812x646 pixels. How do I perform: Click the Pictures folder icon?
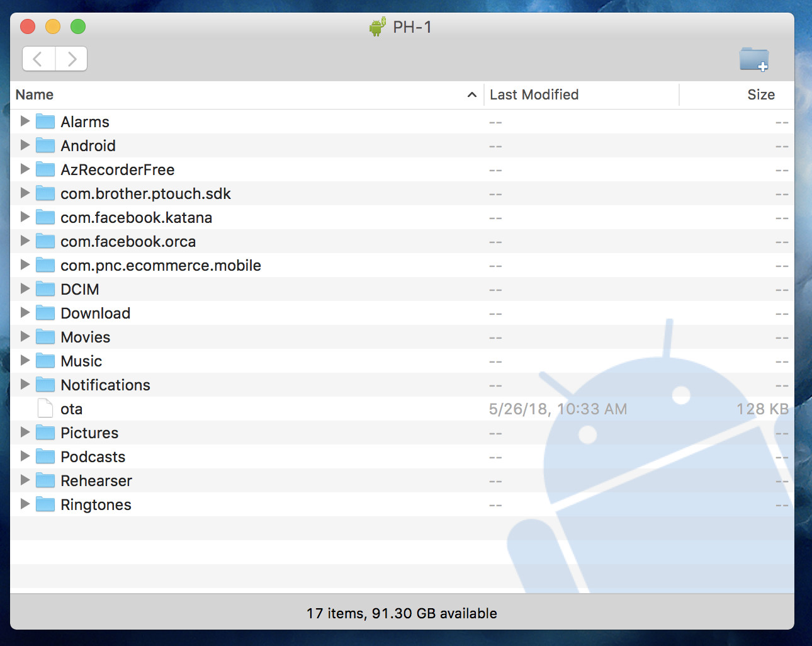[45, 432]
